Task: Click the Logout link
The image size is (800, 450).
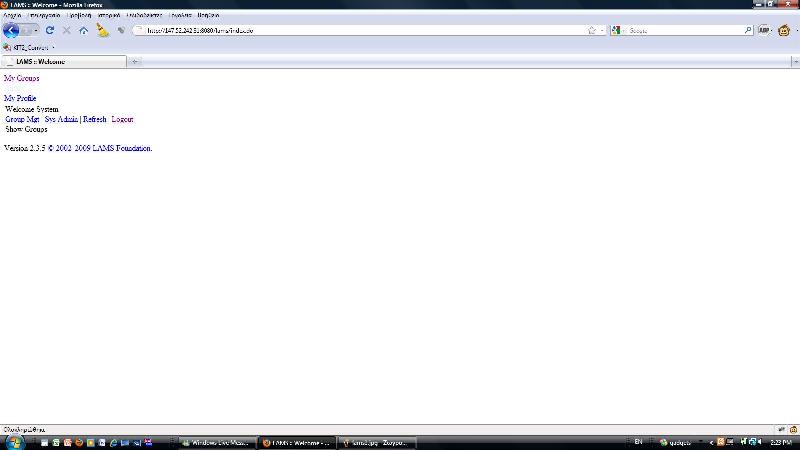Action: click(122, 119)
